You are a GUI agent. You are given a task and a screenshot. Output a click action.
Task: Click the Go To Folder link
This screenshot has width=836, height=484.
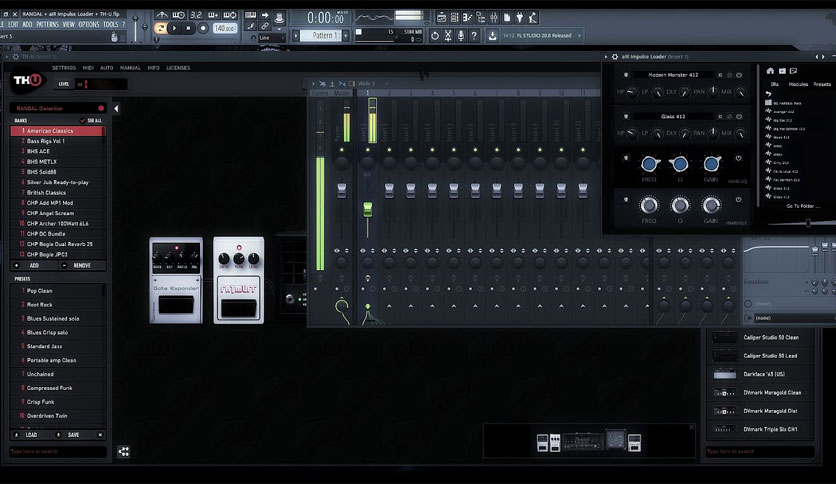coord(802,206)
